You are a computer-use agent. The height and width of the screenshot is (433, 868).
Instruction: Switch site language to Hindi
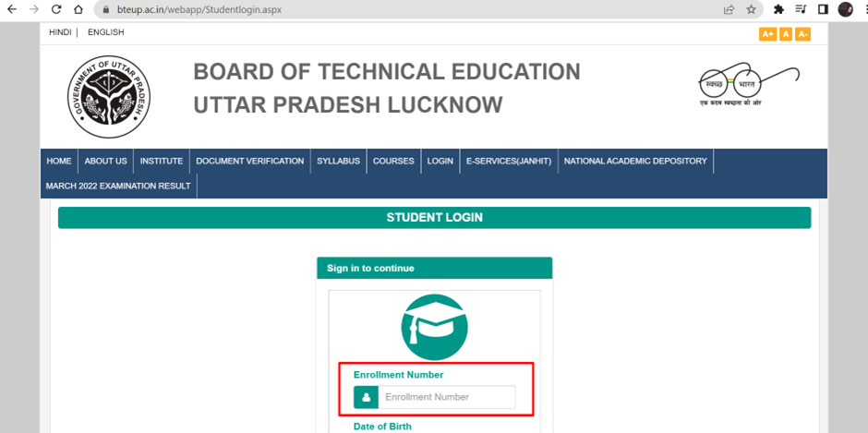60,32
